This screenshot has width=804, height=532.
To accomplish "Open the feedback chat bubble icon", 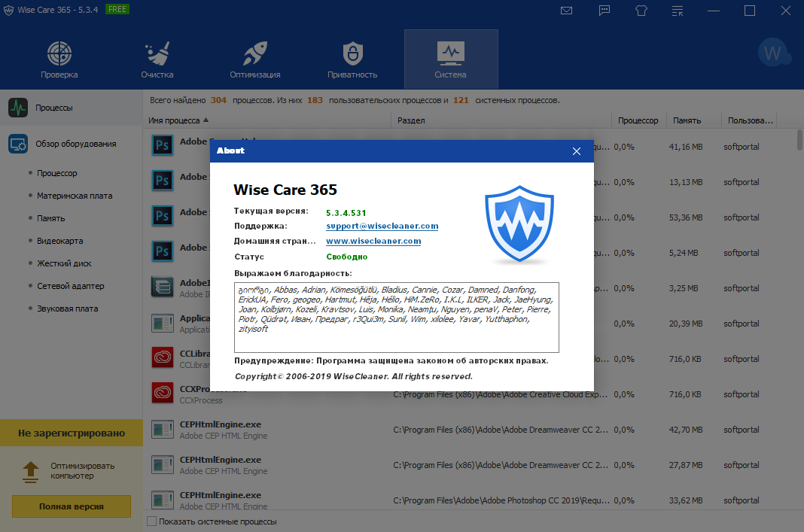I will 605,11.
